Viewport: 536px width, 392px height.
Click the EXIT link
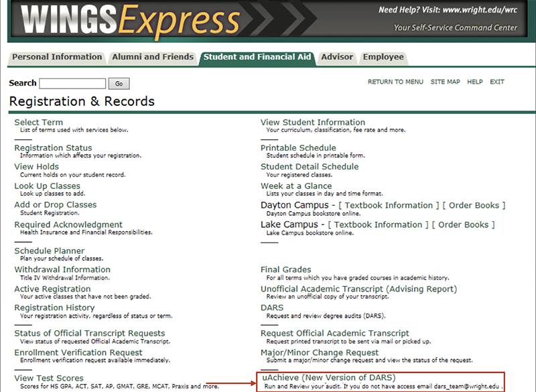[x=496, y=82]
